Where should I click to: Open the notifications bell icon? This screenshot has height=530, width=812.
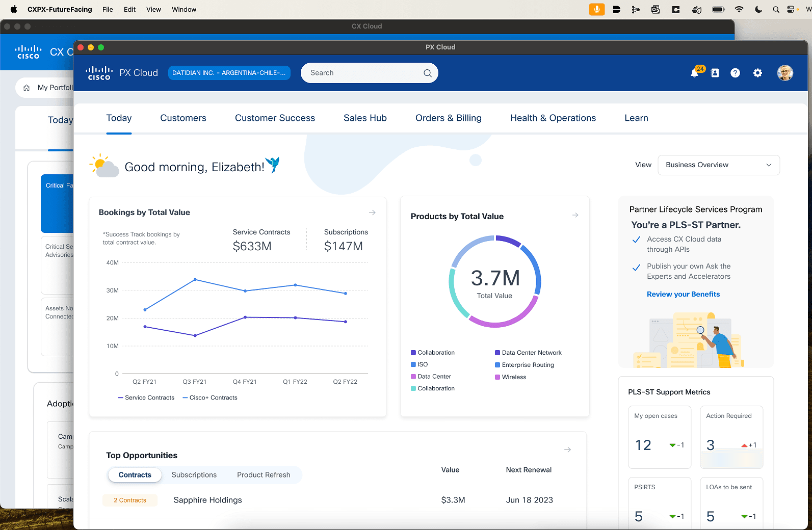694,73
